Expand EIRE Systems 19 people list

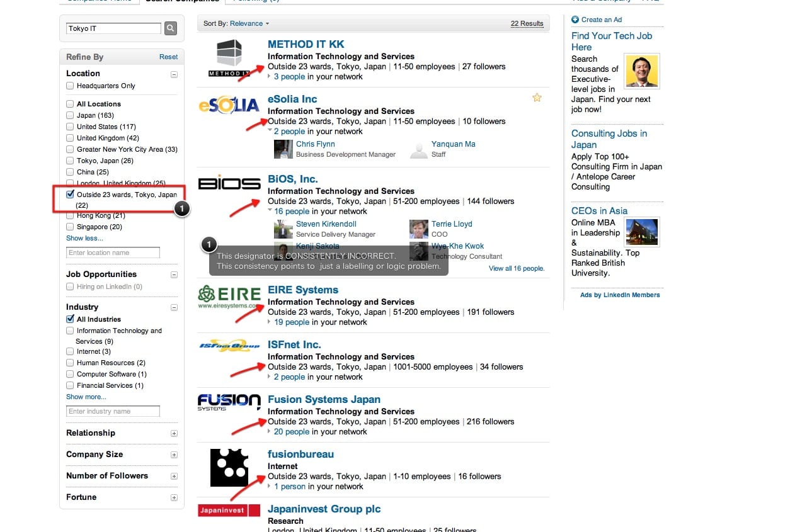[270, 322]
